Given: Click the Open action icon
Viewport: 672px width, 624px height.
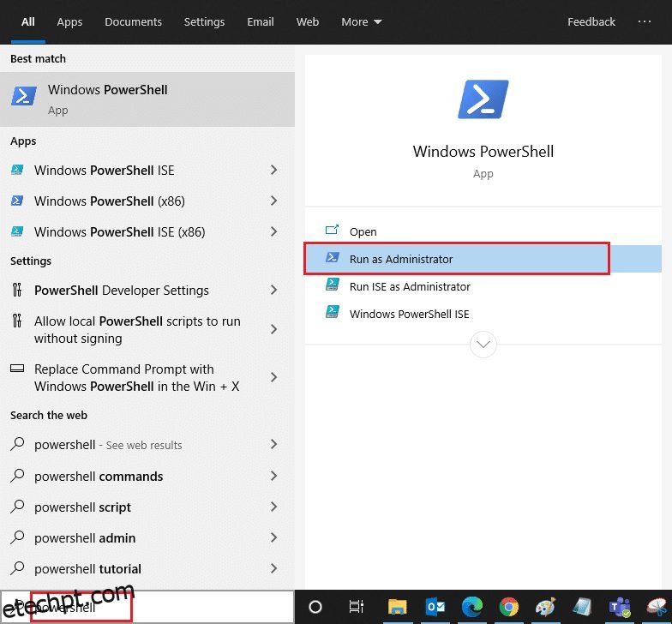Looking at the screenshot, I should pyautogui.click(x=333, y=230).
